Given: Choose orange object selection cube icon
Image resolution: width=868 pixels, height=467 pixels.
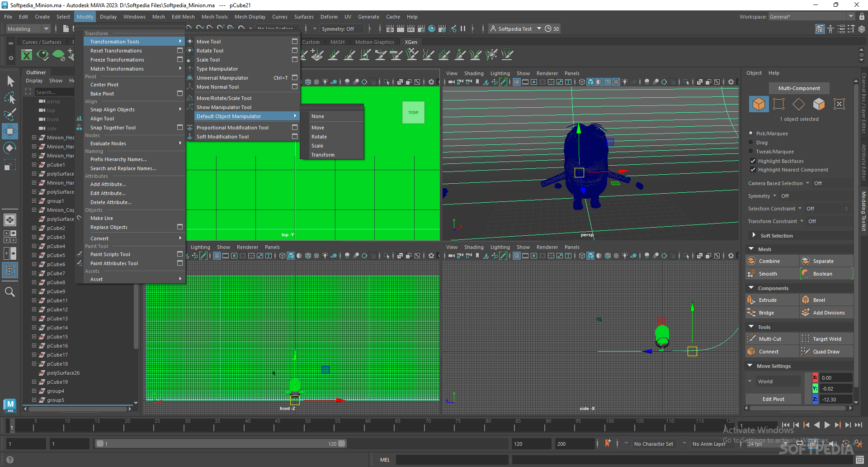Looking at the screenshot, I should click(x=759, y=104).
